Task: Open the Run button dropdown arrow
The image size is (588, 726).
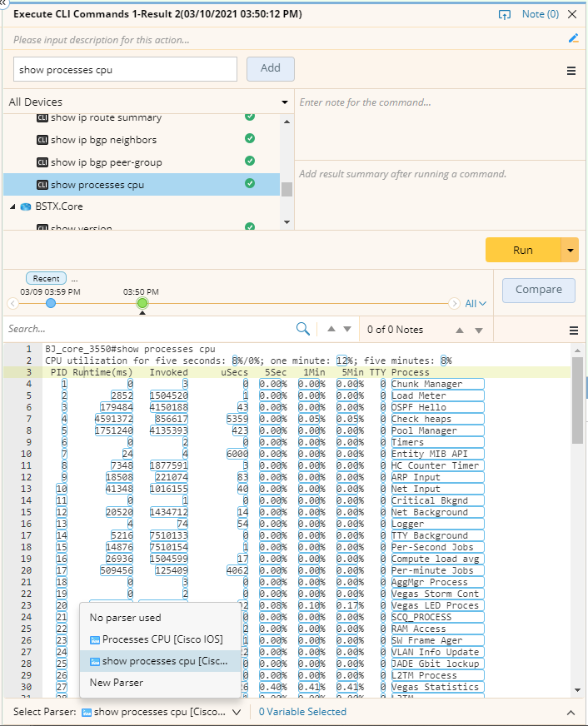Action: (x=570, y=250)
